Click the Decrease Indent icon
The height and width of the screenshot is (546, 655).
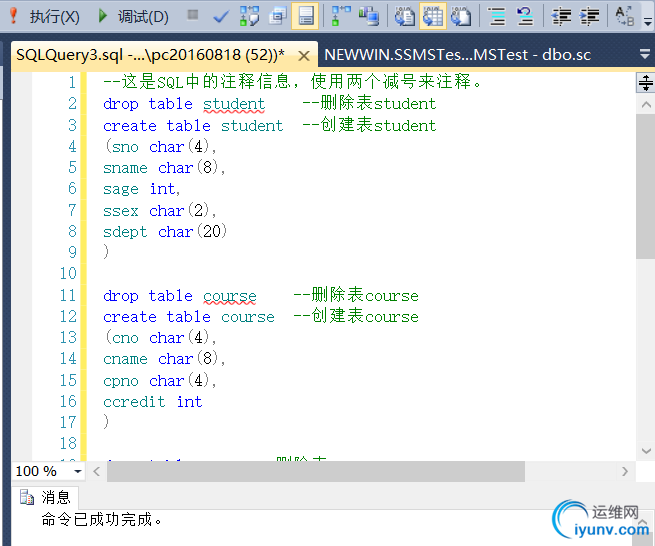pyautogui.click(x=561, y=16)
